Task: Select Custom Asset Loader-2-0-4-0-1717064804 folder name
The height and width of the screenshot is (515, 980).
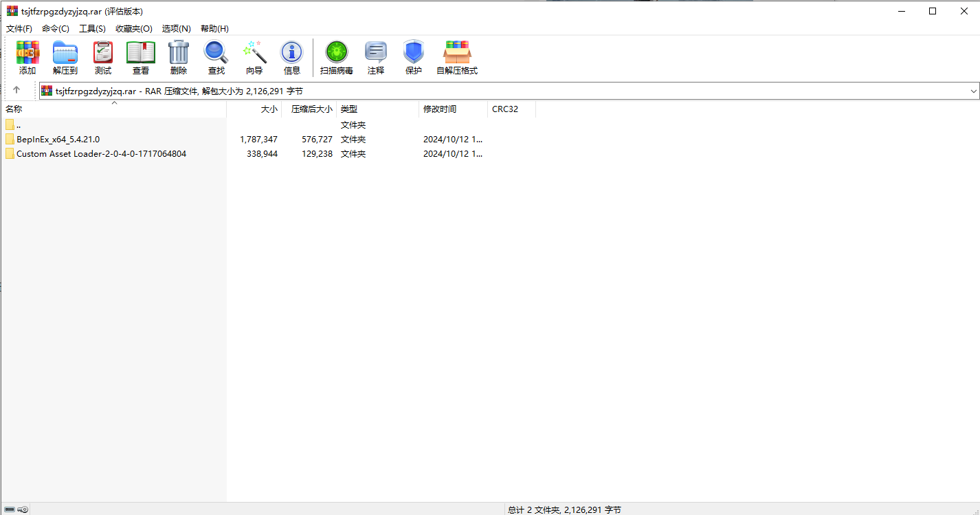Action: coord(101,153)
